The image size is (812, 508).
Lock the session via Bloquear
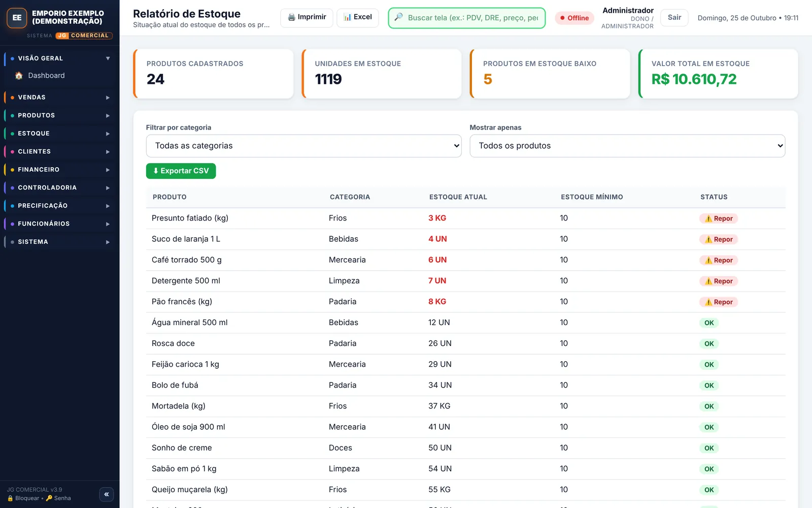(x=23, y=498)
